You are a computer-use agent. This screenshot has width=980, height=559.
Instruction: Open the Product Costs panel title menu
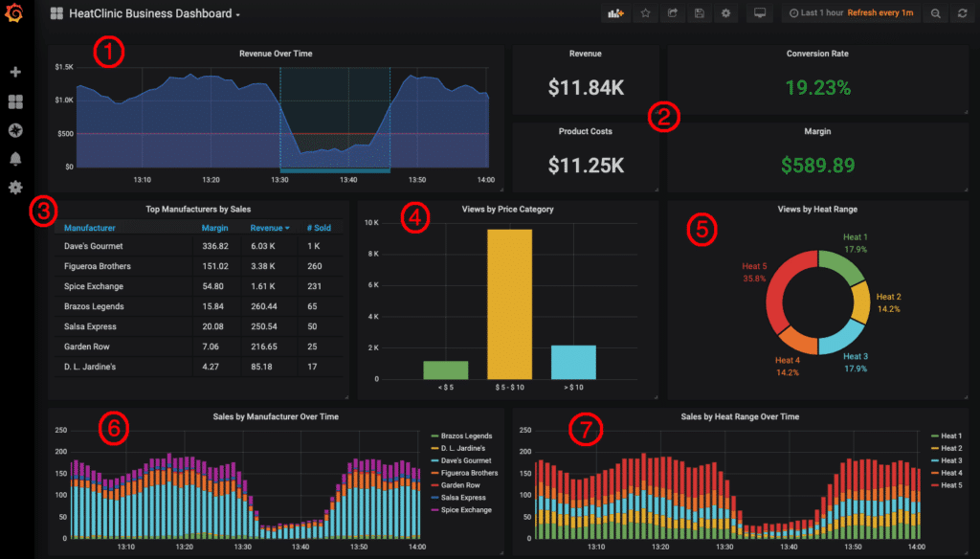pyautogui.click(x=585, y=131)
